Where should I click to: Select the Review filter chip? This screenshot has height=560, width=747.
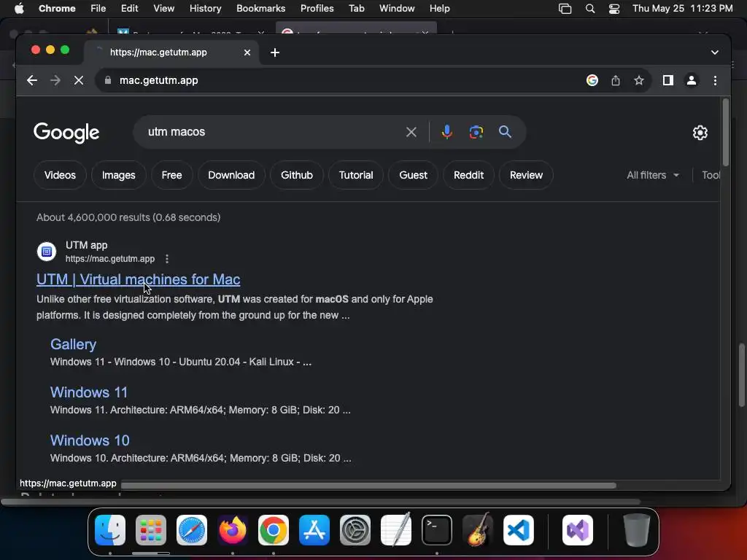pos(526,175)
